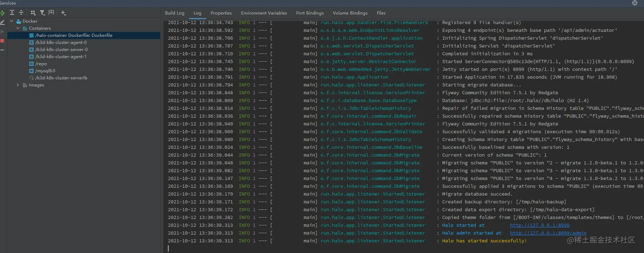The image size is (644, 253).
Task: Click the /repo container icon
Action: [x=31, y=64]
